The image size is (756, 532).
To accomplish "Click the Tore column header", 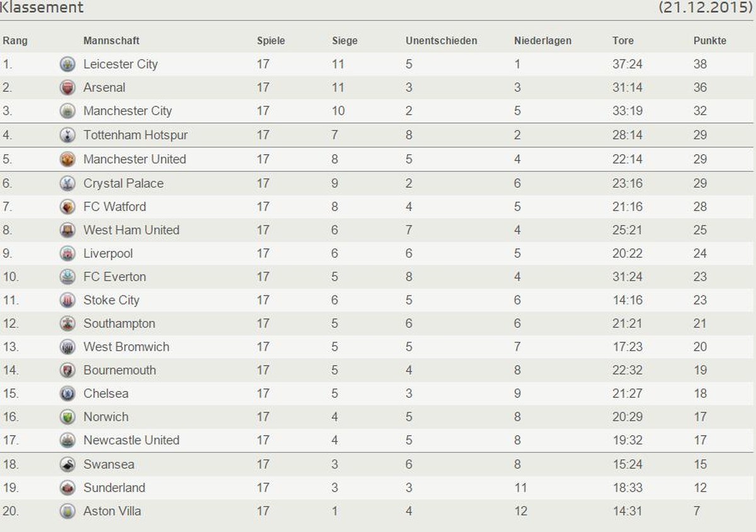I will tap(623, 40).
